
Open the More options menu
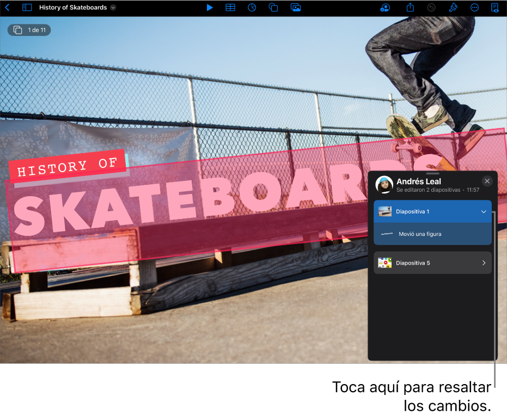(474, 8)
